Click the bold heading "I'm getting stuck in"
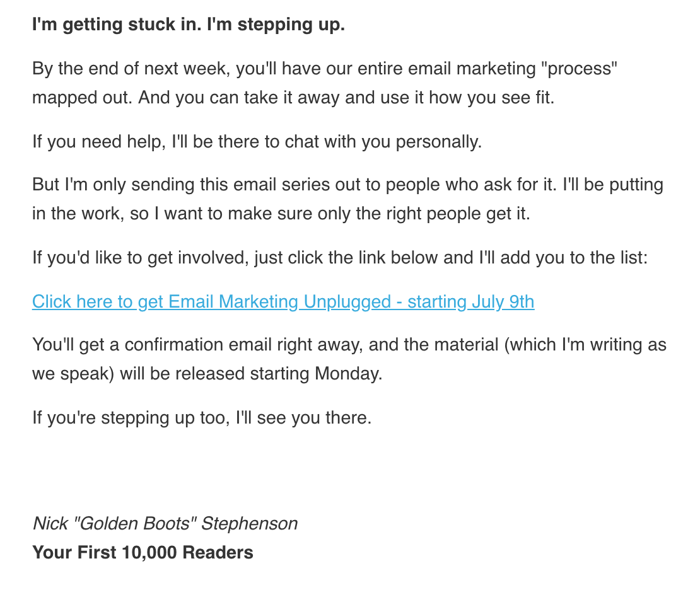 tap(117, 24)
